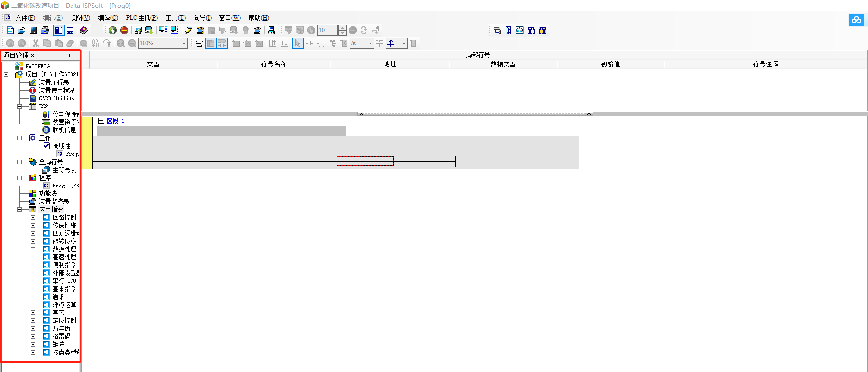
Task: Open the 文件(F) menu
Action: [25, 18]
